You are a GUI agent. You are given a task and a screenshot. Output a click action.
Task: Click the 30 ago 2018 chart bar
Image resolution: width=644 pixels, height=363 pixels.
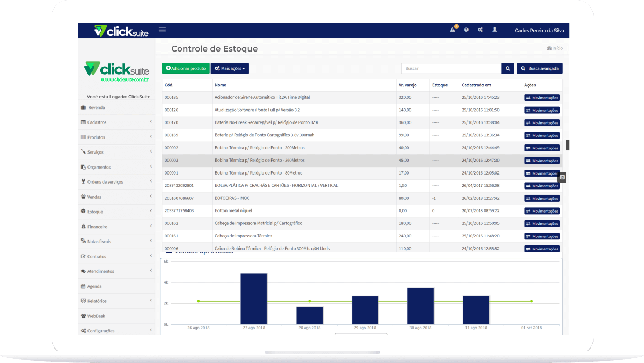(x=421, y=306)
